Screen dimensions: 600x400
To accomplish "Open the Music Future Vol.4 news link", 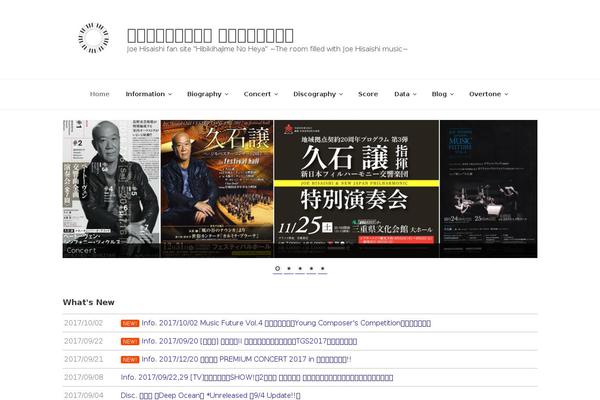I will [x=286, y=323].
